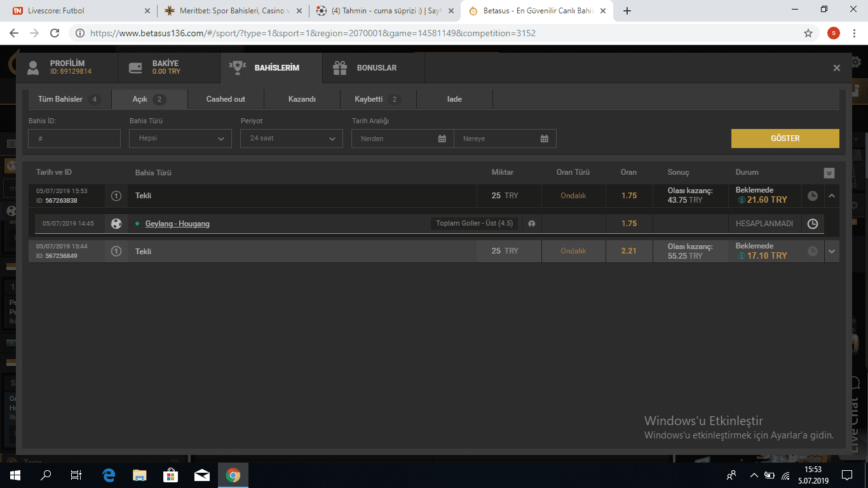
Task: Open a new browser tab
Action: (x=627, y=11)
